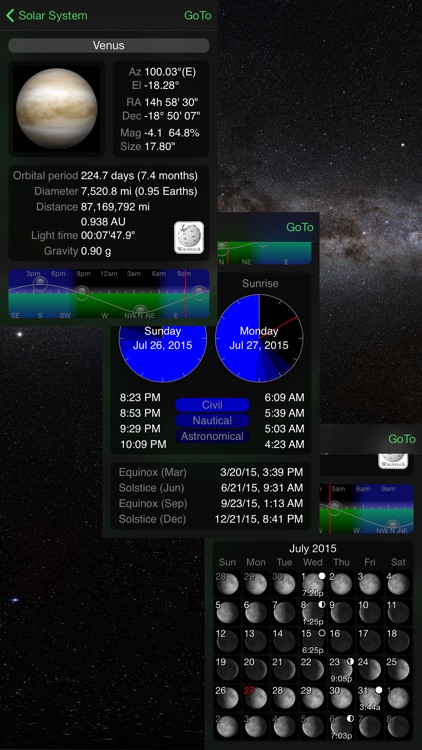Tap the Solstice (Jun) 6/21/15 row

click(211, 488)
